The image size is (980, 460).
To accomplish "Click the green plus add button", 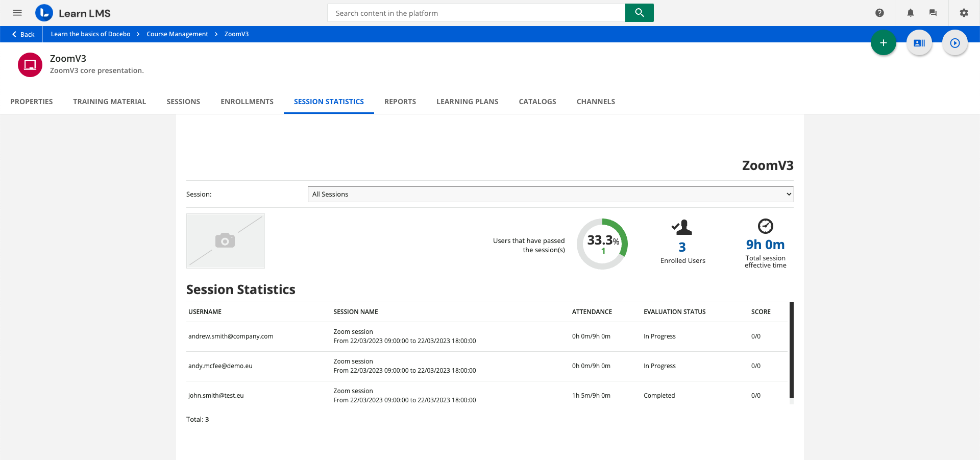I will 884,43.
